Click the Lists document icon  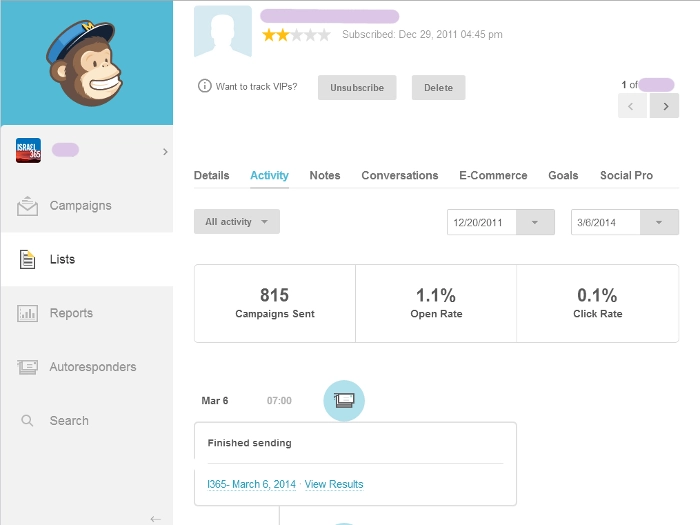click(x=27, y=259)
